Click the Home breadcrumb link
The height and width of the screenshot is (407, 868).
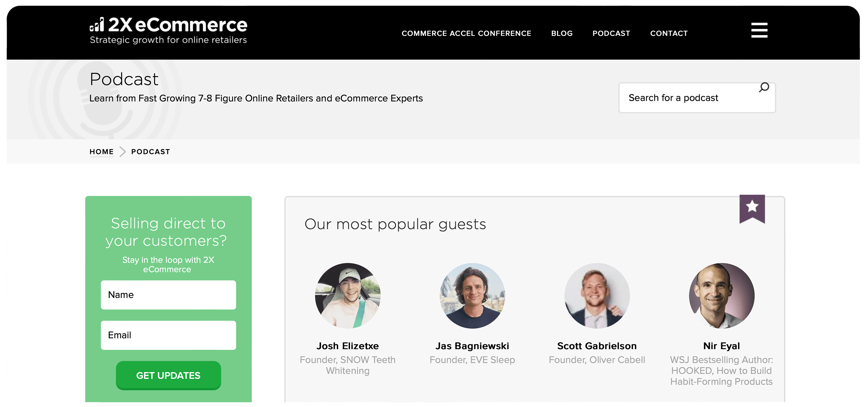click(x=102, y=152)
